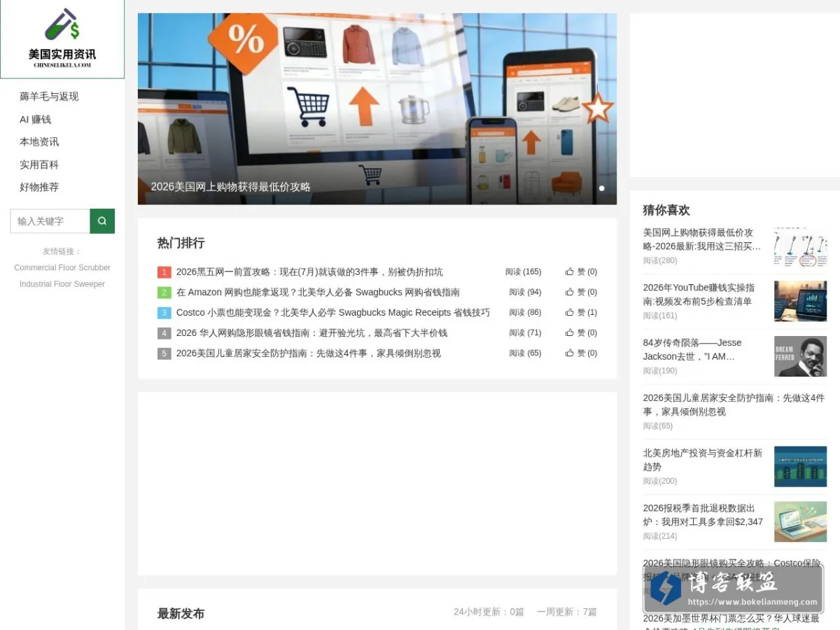Click thumbs-up for 美国儿童居家安全防护指南 row
Image resolution: width=840 pixels, height=630 pixels.
point(570,353)
